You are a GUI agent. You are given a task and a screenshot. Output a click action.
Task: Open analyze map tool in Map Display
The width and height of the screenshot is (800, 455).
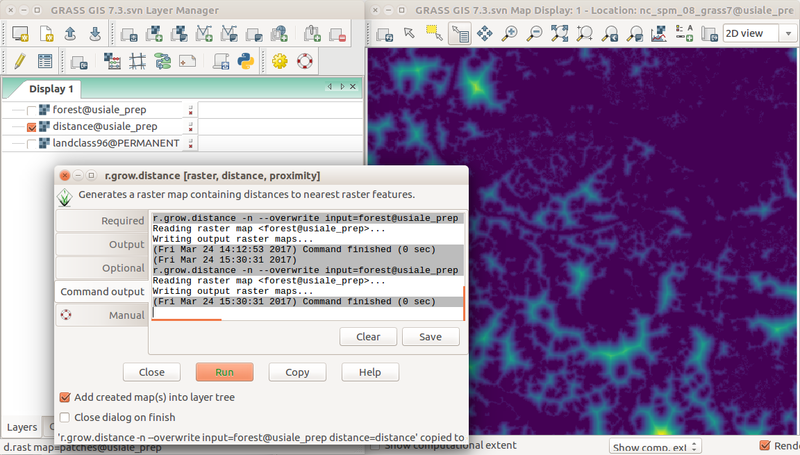(x=659, y=34)
